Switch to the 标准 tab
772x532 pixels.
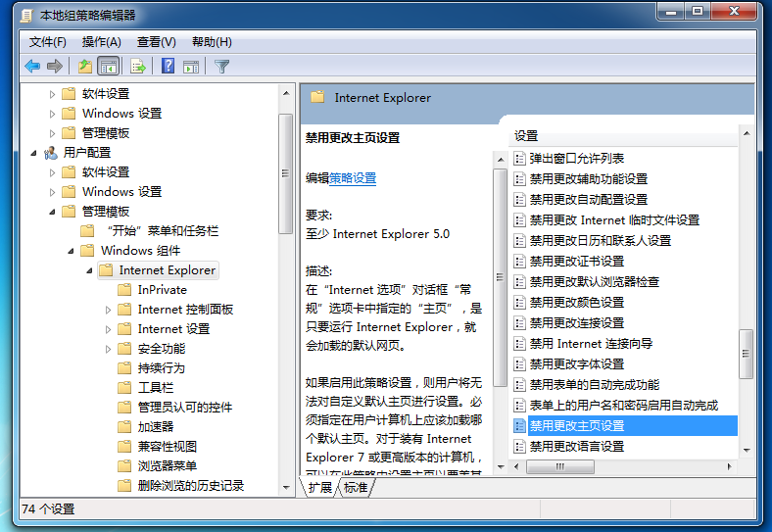coord(356,488)
